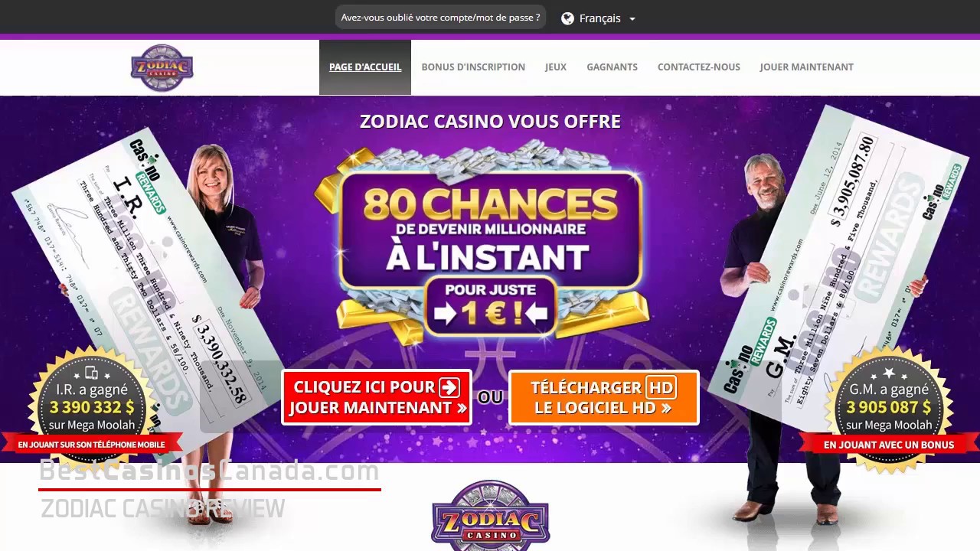Go to the JEUX menu item
Image resolution: width=980 pixels, height=551 pixels.
[556, 67]
